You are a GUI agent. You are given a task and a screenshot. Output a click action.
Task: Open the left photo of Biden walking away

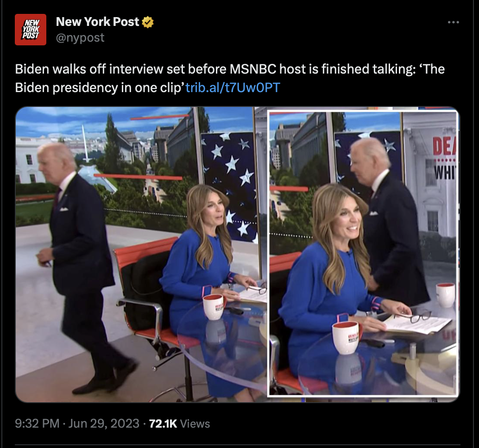click(141, 254)
